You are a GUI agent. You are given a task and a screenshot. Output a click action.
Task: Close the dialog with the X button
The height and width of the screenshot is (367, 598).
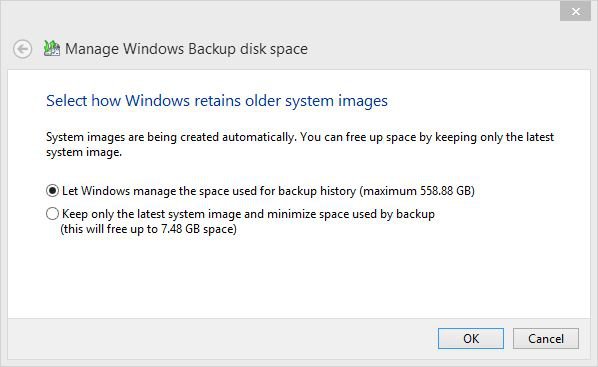click(575, 12)
